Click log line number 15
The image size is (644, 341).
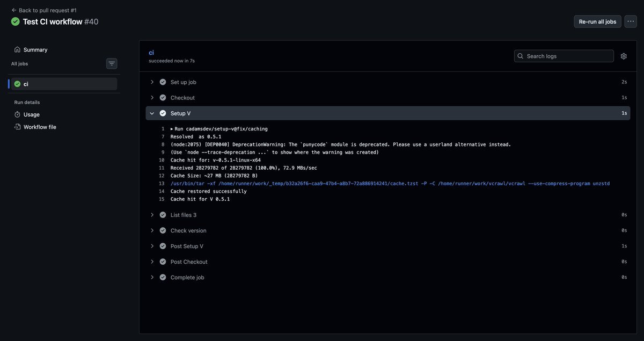[162, 199]
